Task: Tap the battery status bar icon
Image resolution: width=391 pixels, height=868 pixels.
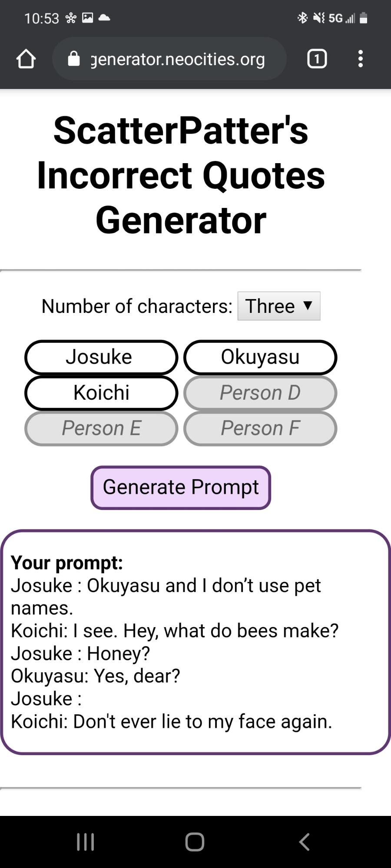Action: (364, 18)
